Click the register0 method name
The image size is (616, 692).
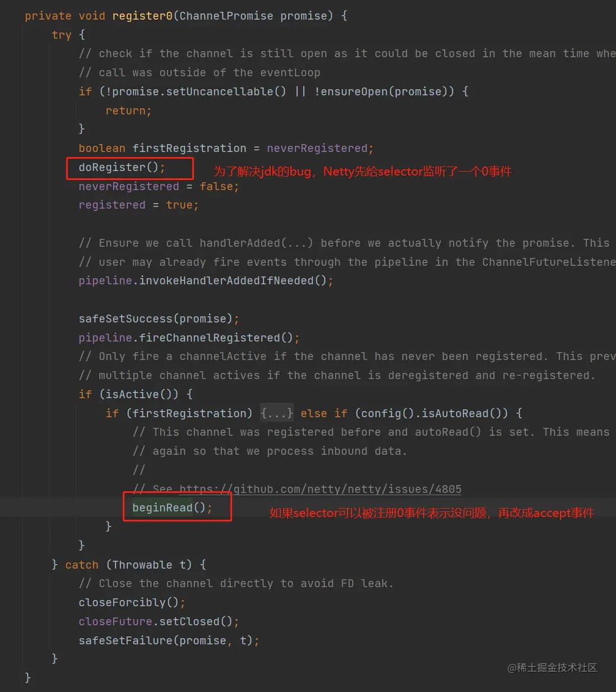(142, 16)
